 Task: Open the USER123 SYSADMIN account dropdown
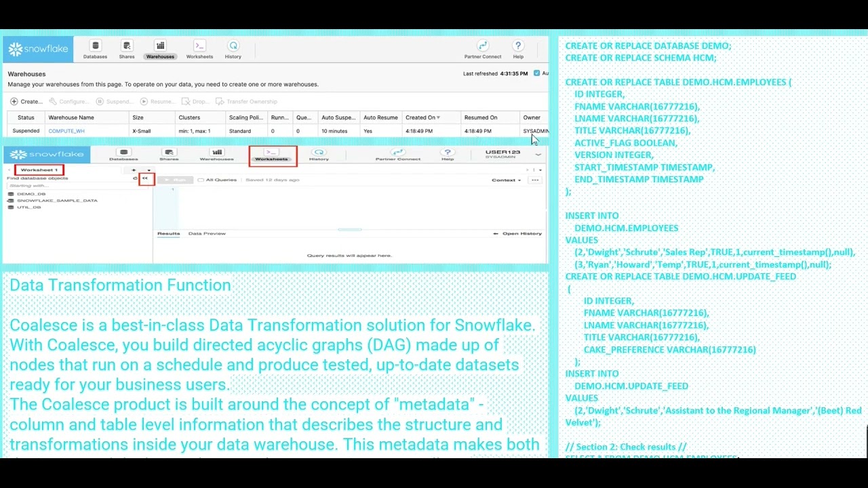pyautogui.click(x=513, y=155)
